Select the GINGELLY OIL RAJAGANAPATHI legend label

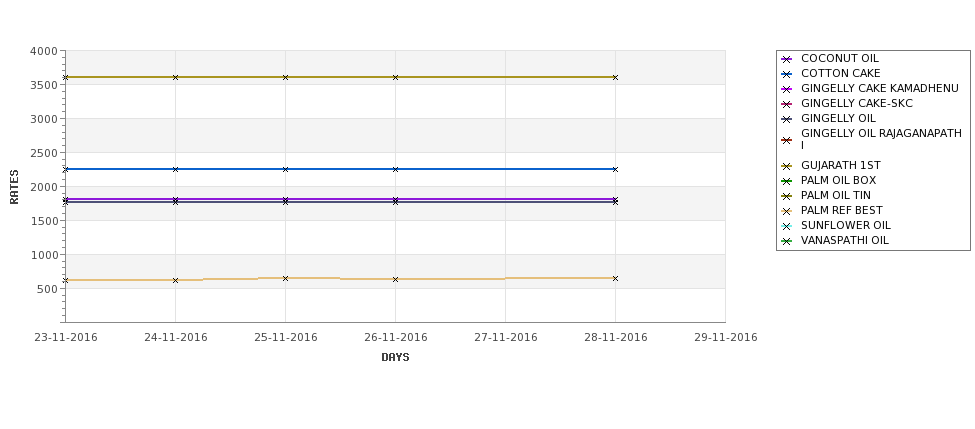pos(880,139)
